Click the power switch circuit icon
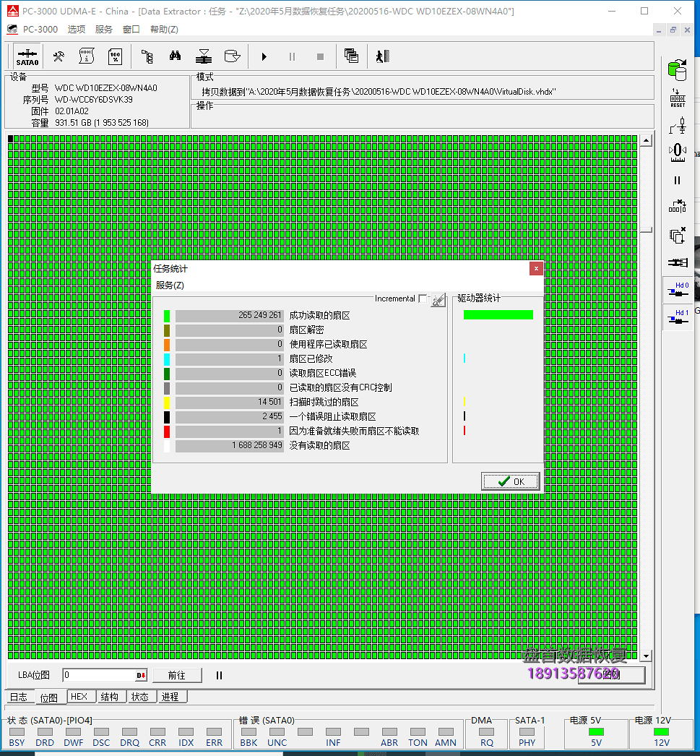 pyautogui.click(x=678, y=126)
